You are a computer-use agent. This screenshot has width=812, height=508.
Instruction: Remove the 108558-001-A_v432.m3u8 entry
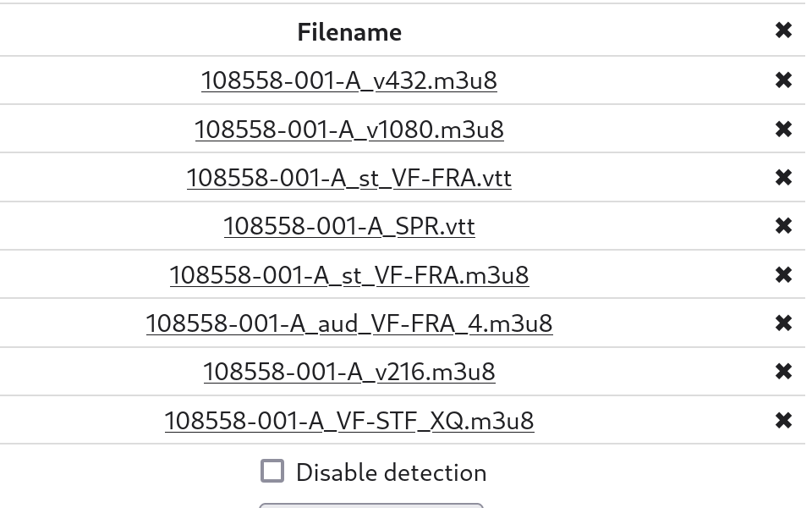pos(783,80)
